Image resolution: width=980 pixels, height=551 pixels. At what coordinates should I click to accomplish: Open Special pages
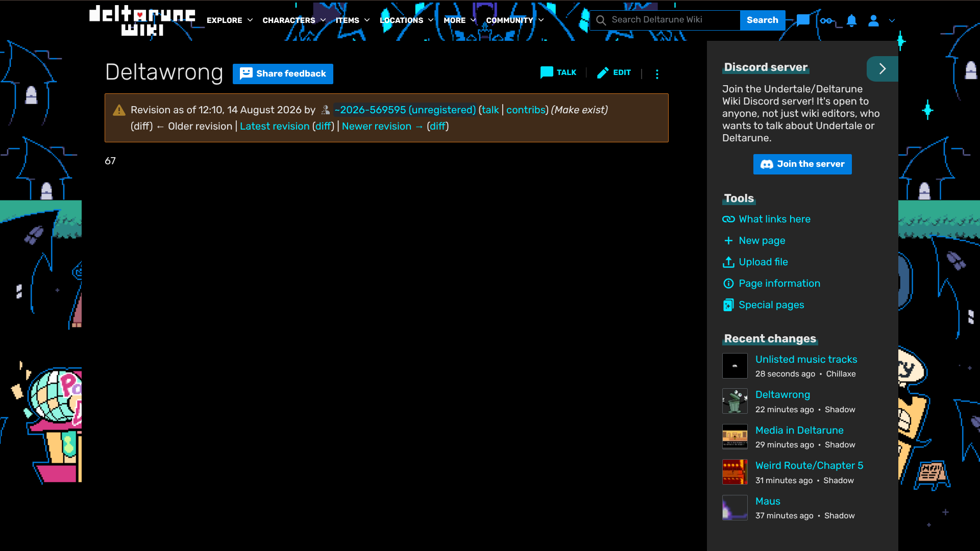(x=771, y=305)
